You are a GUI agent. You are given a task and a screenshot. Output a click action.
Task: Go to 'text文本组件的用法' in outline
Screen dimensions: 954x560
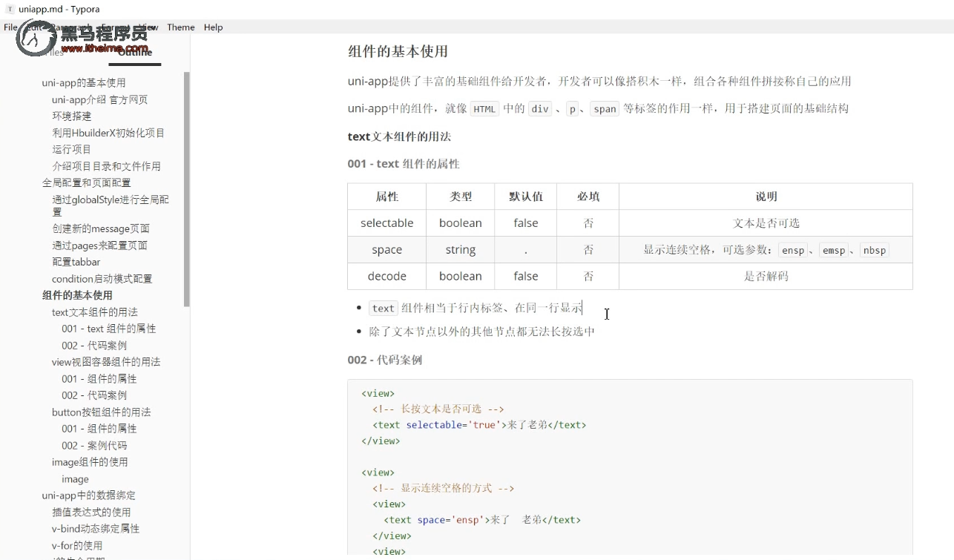coord(95,312)
